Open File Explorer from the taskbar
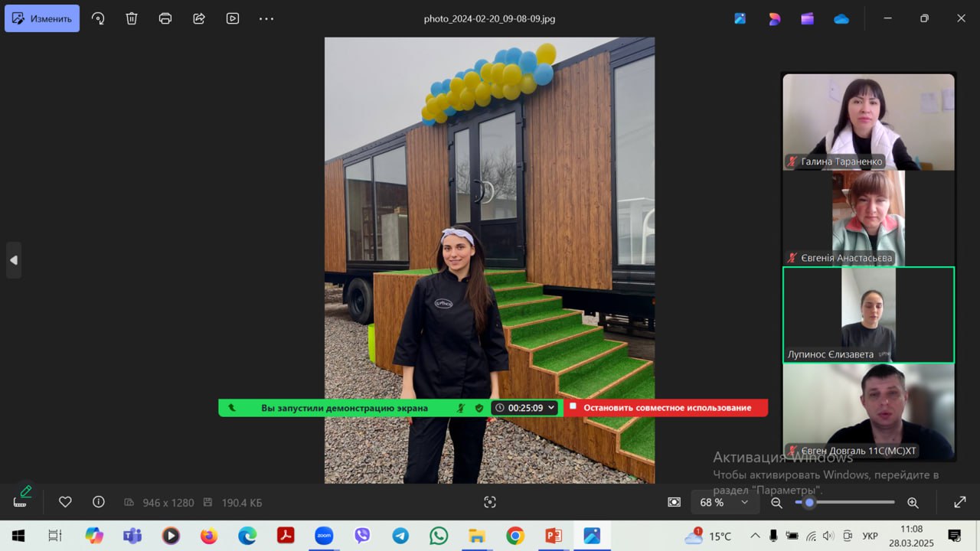 pos(477,536)
